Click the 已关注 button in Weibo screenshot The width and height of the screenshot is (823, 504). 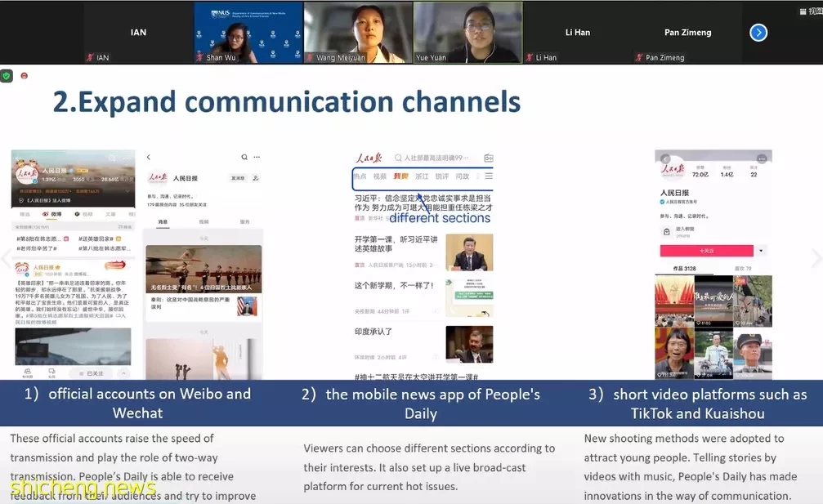(x=92, y=372)
